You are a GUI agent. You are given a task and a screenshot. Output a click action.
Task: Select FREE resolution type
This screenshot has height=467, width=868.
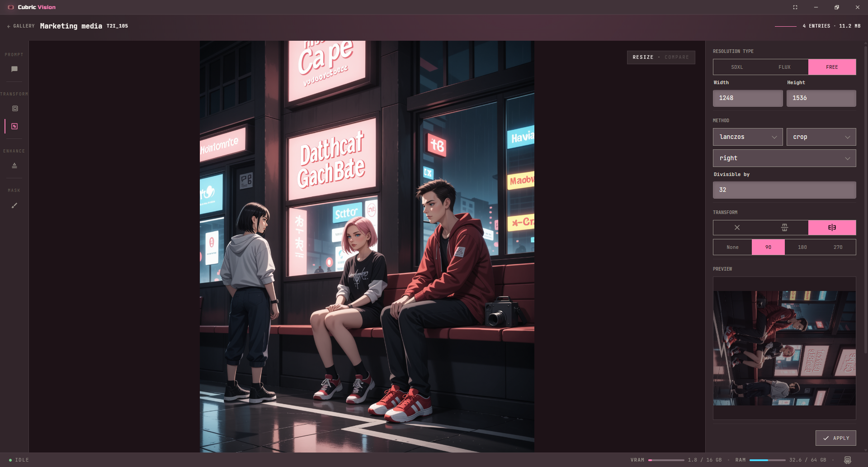click(x=832, y=67)
